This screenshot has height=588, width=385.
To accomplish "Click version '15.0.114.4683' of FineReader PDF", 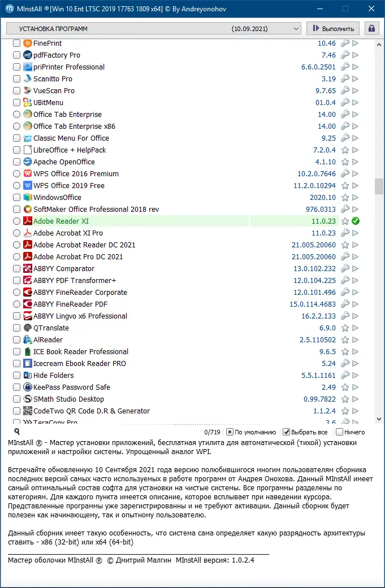I will (x=313, y=304).
